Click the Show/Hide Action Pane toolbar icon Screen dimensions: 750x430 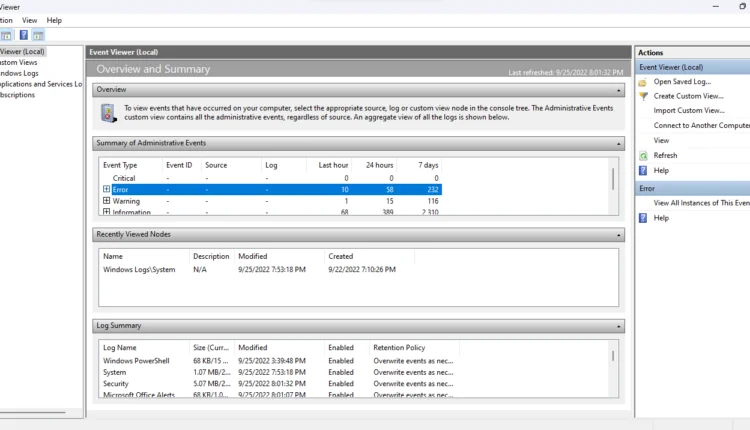(x=38, y=35)
